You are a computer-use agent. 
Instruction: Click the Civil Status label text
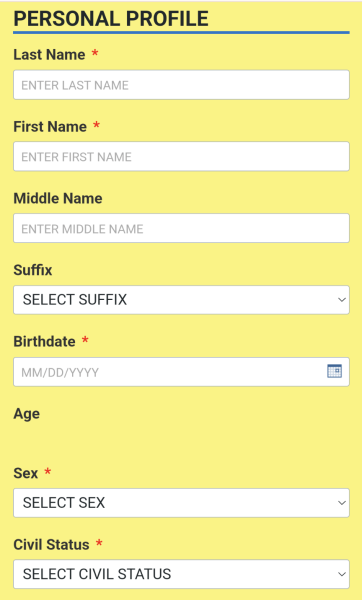coord(51,545)
